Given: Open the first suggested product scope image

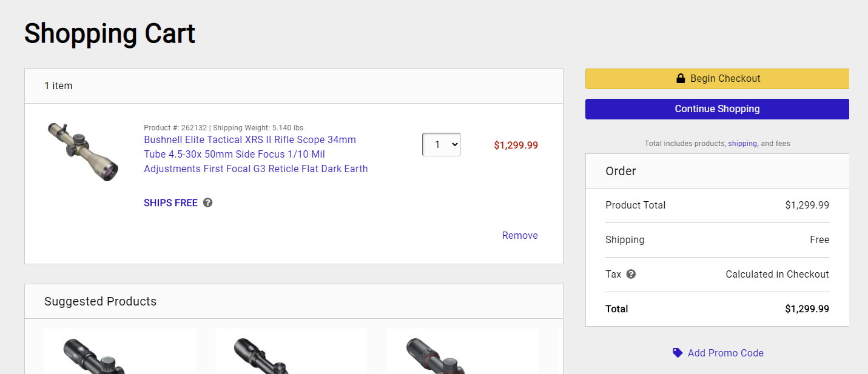Looking at the screenshot, I should (x=120, y=352).
